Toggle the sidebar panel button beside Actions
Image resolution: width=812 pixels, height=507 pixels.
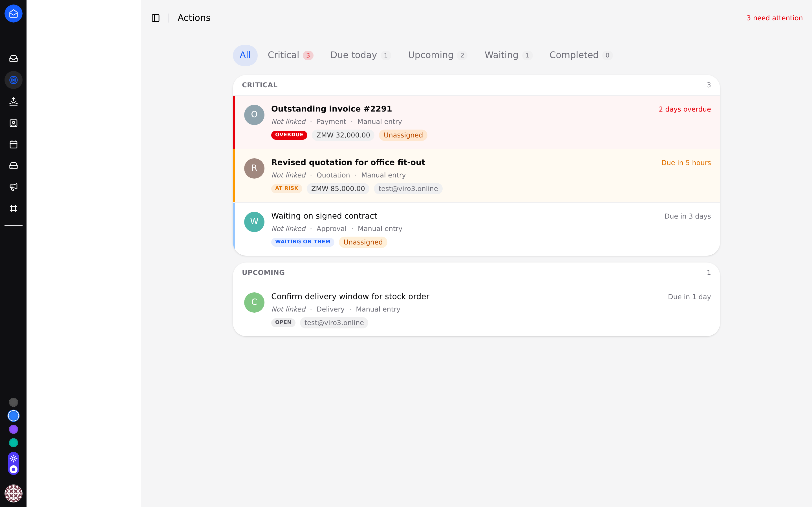coord(156,18)
